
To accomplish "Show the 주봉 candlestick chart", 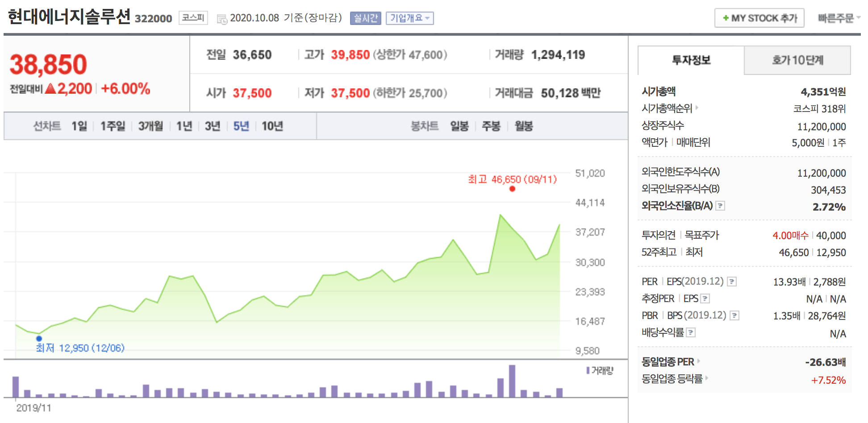I will pos(491,126).
